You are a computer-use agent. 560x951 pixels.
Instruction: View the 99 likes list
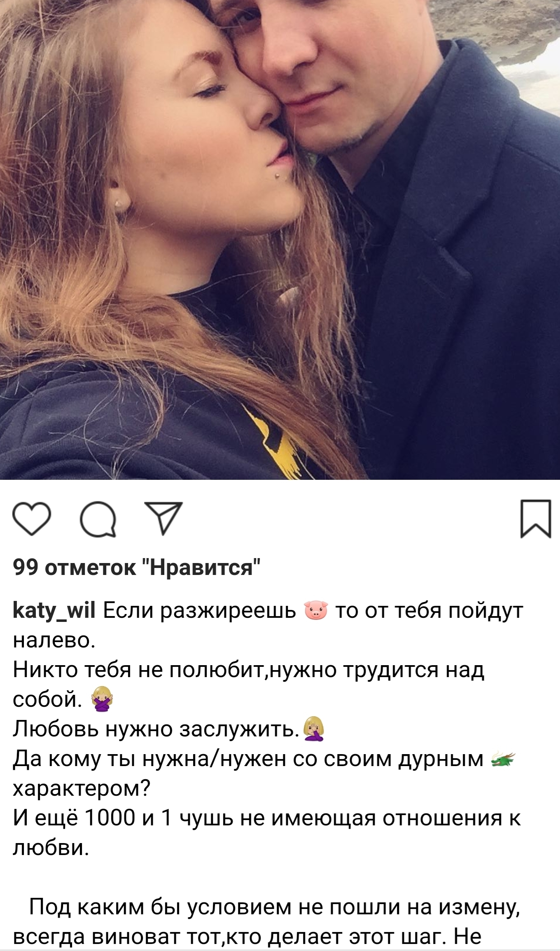pyautogui.click(x=137, y=568)
